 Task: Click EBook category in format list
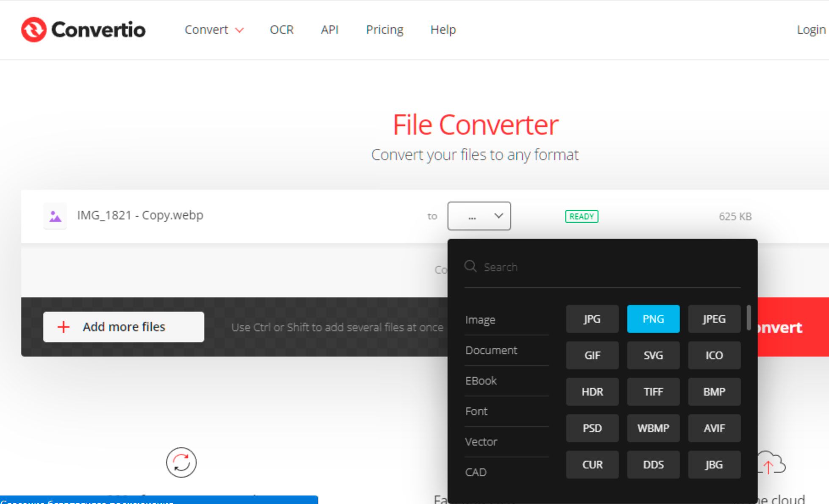481,380
